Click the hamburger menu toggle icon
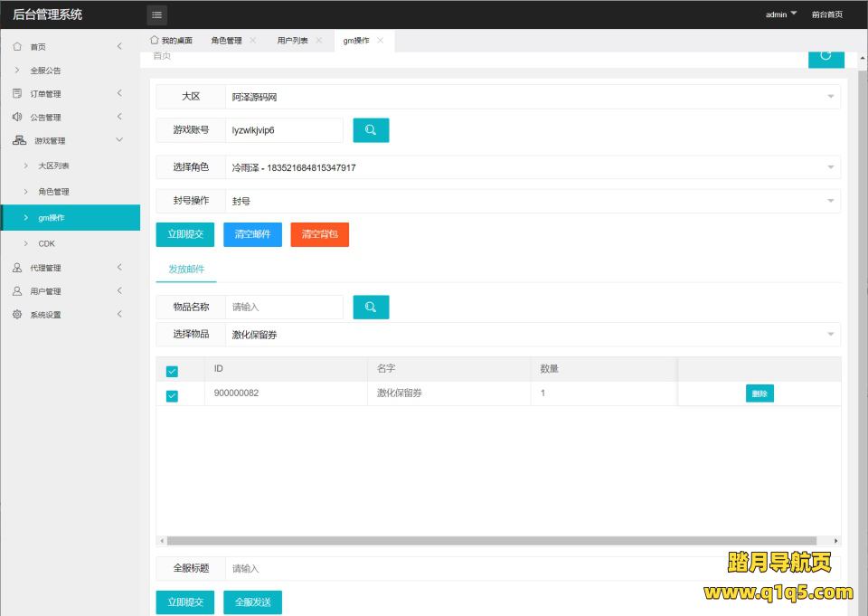This screenshot has width=868, height=616. point(156,14)
